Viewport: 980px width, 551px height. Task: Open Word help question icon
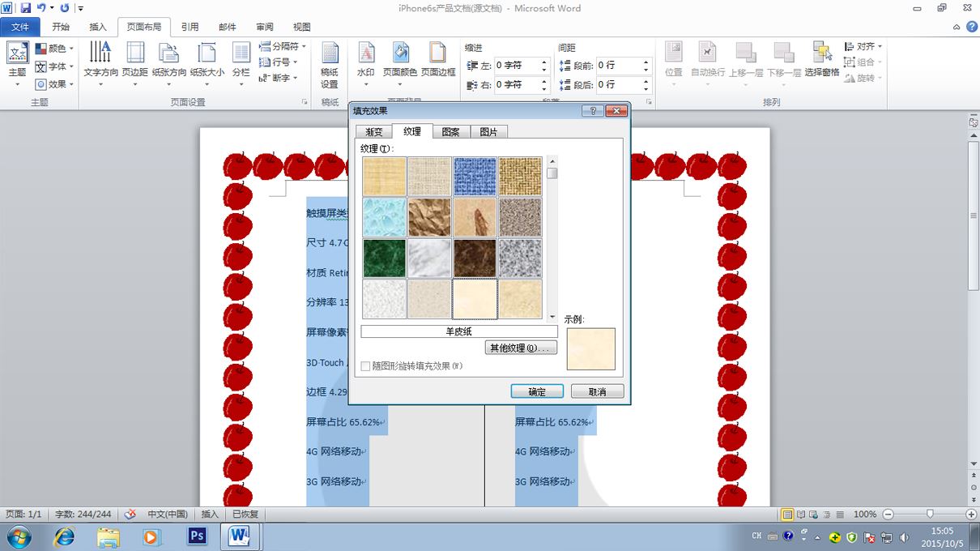pos(970,27)
